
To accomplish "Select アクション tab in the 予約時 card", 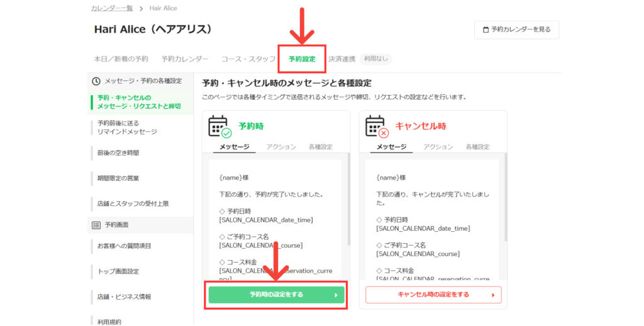I will tap(281, 147).
